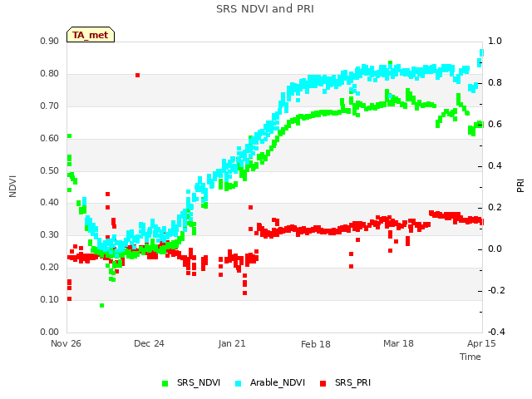
Task: Click the 0.30 NDVI axis value
Action: (50, 234)
